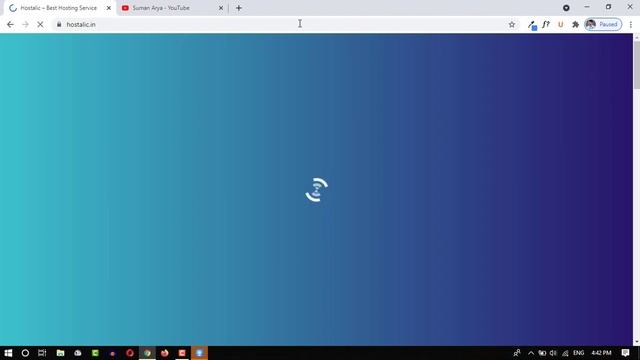Switch the ENG input language
The image size is (640, 360).
[x=578, y=353]
